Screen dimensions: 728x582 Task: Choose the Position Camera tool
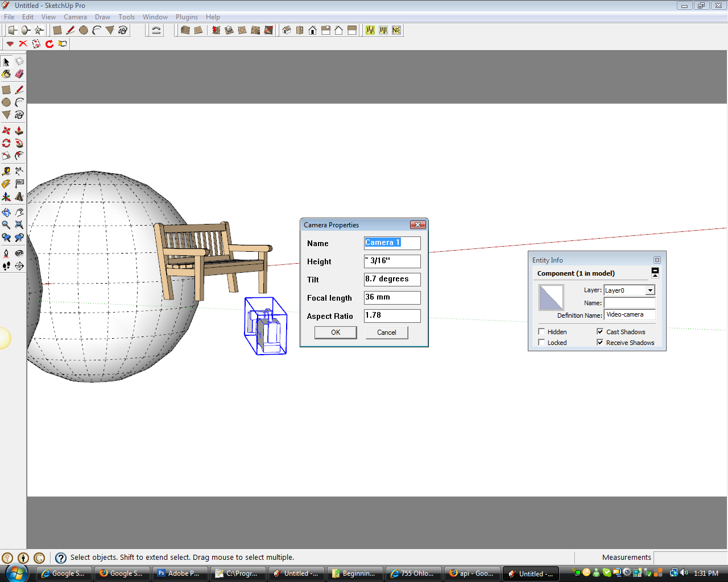[6, 253]
